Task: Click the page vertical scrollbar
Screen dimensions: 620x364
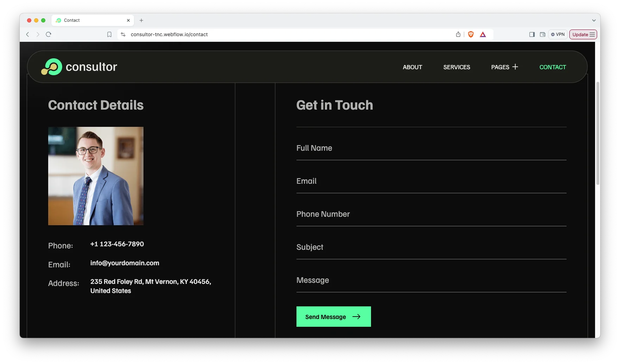Action: pos(597,134)
